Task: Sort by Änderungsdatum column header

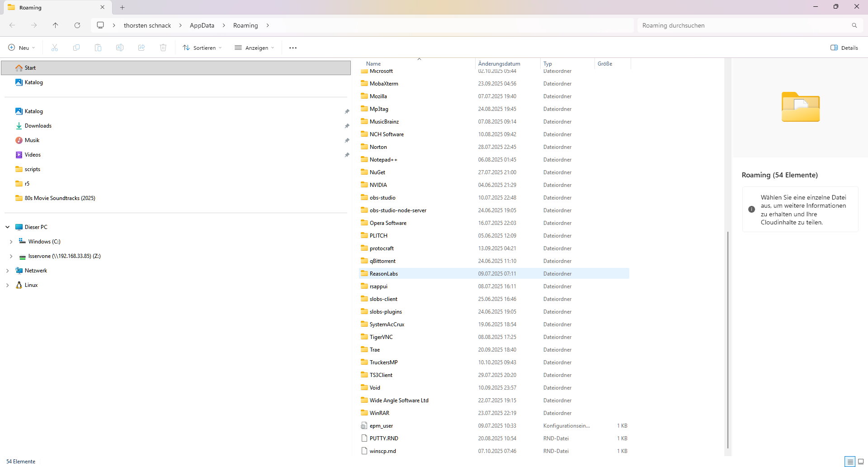Action: point(499,64)
